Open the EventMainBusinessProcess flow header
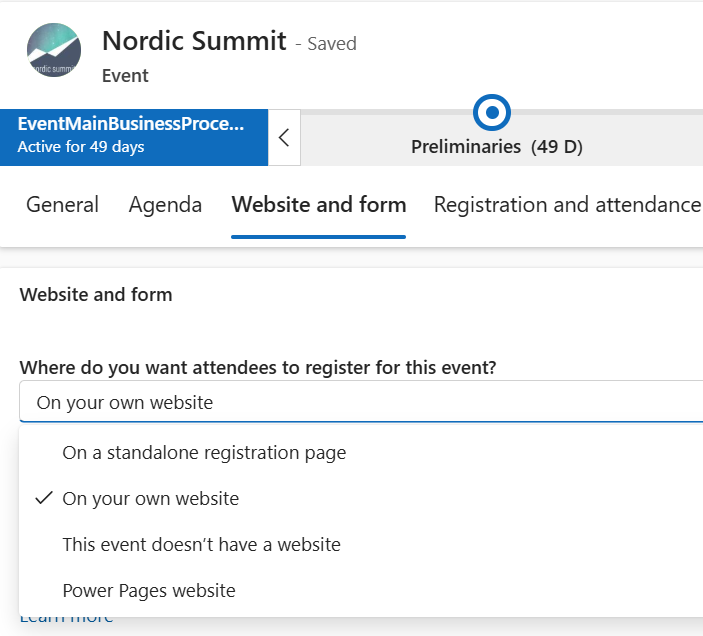Screen dimensions: 703x636 coord(134,137)
